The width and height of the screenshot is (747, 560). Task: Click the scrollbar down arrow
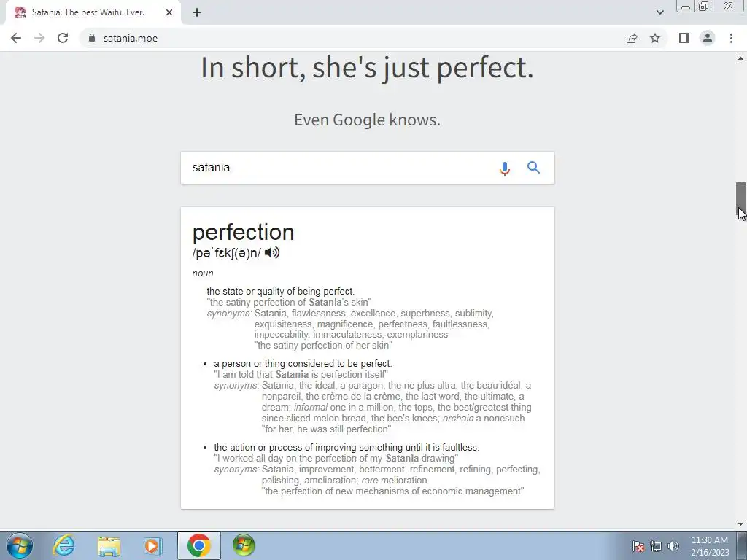tap(741, 524)
